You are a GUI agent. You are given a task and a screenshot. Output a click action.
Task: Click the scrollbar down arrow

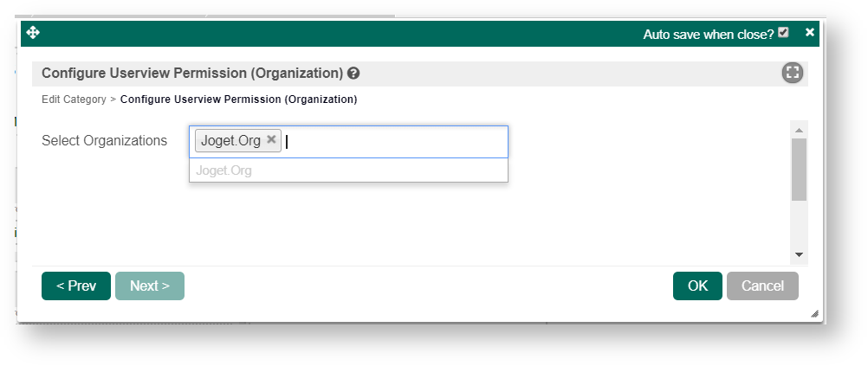point(799,255)
